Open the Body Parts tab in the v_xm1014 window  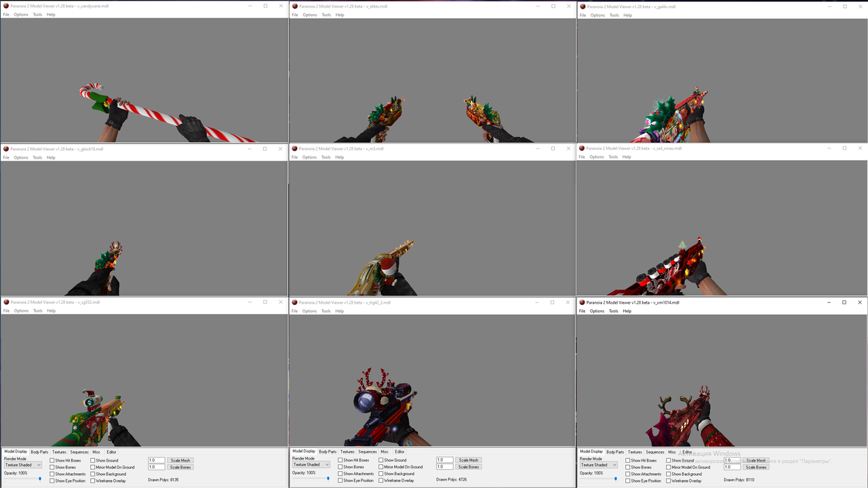click(x=615, y=452)
